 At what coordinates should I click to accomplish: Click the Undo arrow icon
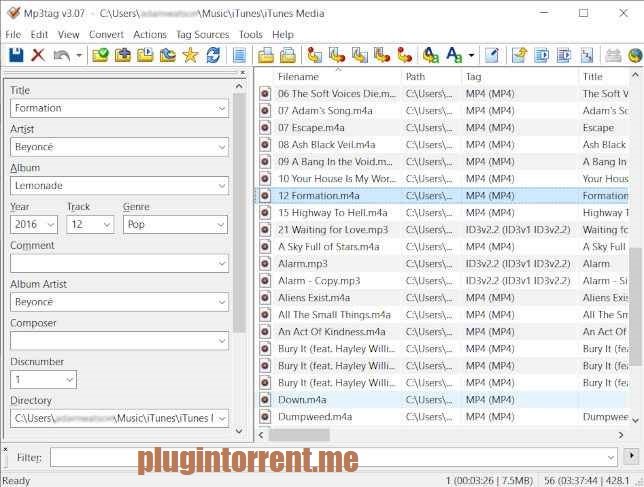(62, 55)
